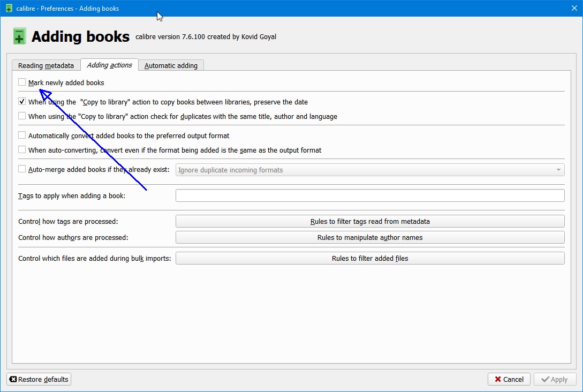Select the Adding actions tab

pos(109,65)
